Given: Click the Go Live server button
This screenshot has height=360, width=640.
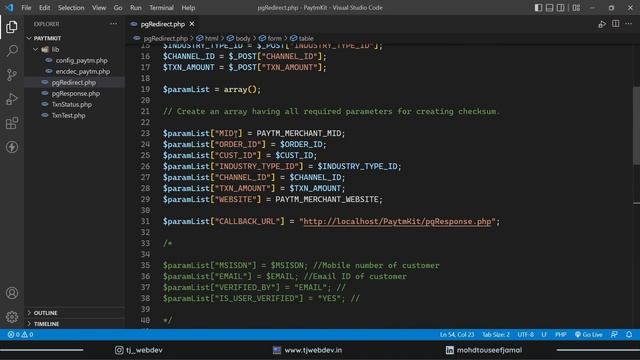Looking at the screenshot, I should [588, 335].
